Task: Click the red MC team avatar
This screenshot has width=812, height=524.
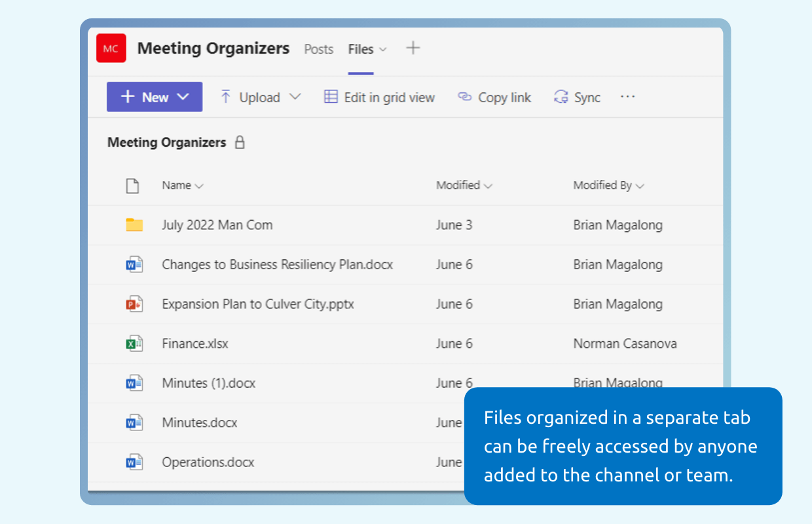Action: [111, 48]
